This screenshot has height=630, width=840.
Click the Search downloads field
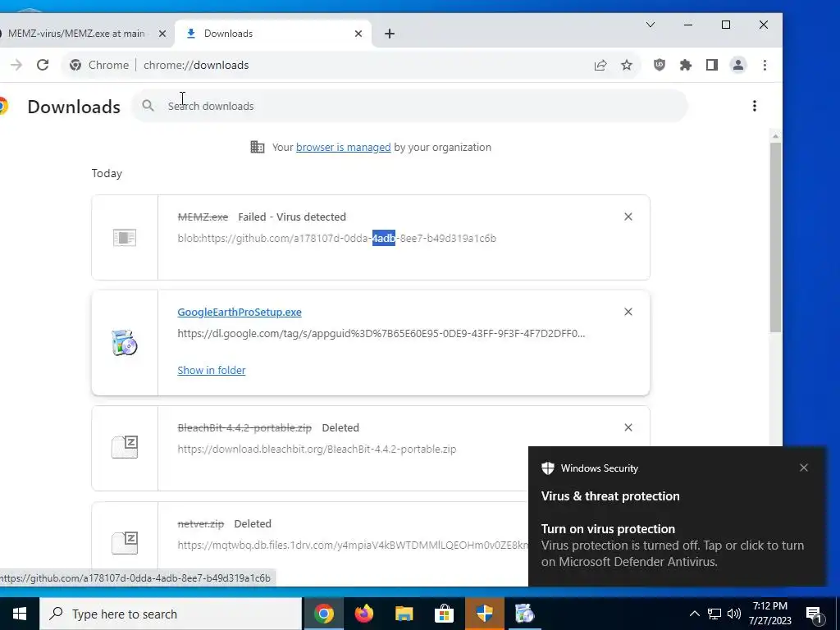(x=410, y=106)
